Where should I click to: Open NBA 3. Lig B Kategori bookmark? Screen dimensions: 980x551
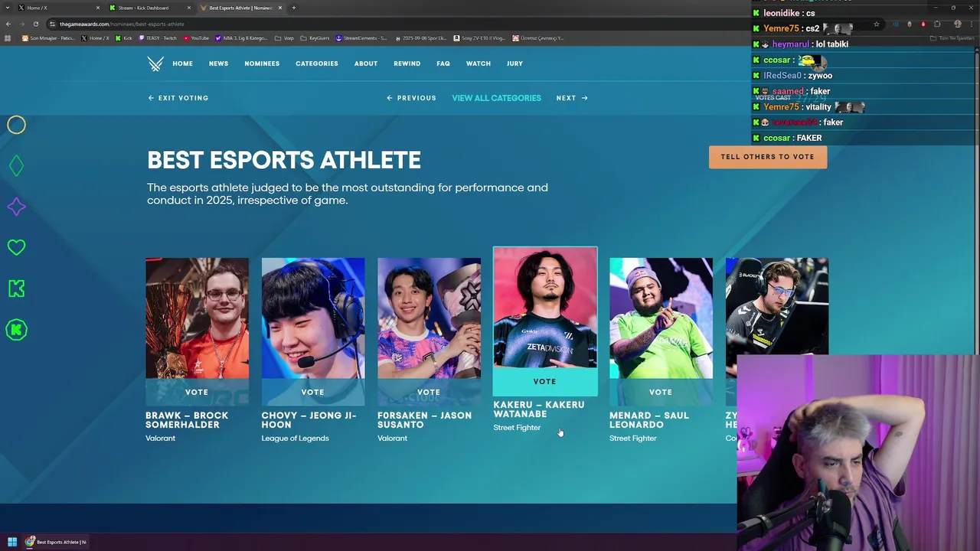coord(241,38)
